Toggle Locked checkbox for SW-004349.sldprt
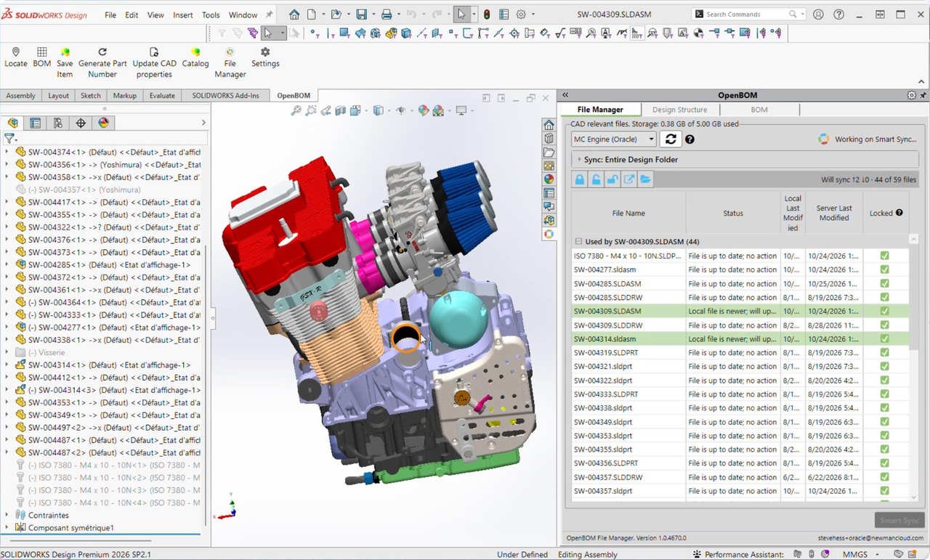 click(x=884, y=421)
